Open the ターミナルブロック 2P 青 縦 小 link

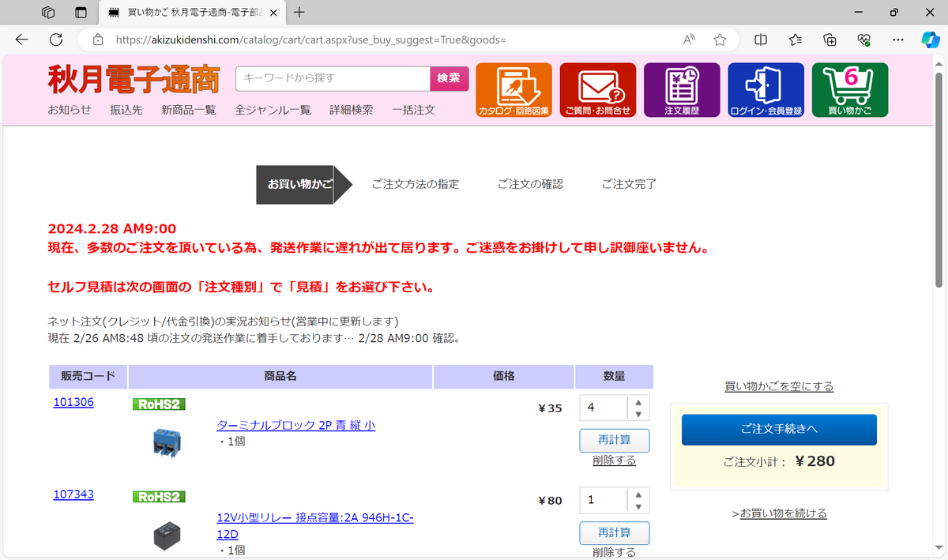click(296, 426)
